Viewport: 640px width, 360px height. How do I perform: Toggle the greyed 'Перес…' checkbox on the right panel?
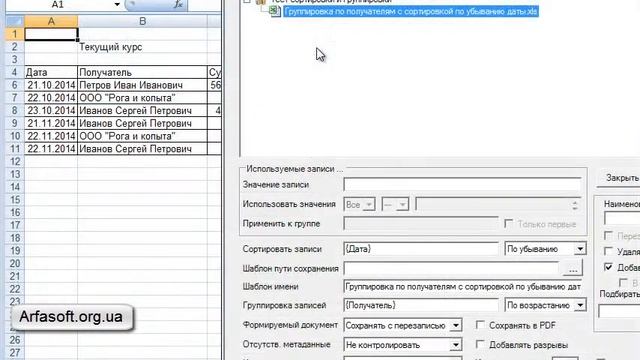coord(608,236)
